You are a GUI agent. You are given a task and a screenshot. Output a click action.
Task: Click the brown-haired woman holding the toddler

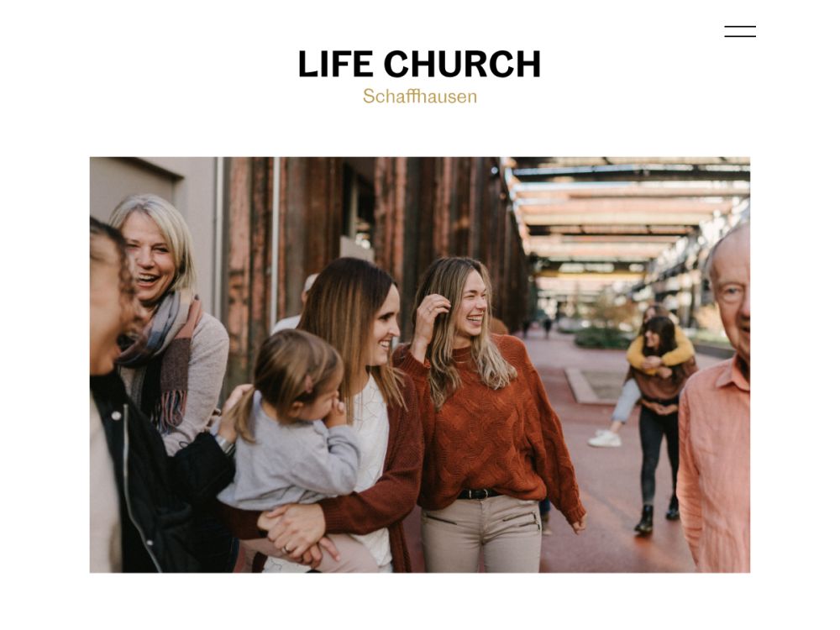(349, 407)
